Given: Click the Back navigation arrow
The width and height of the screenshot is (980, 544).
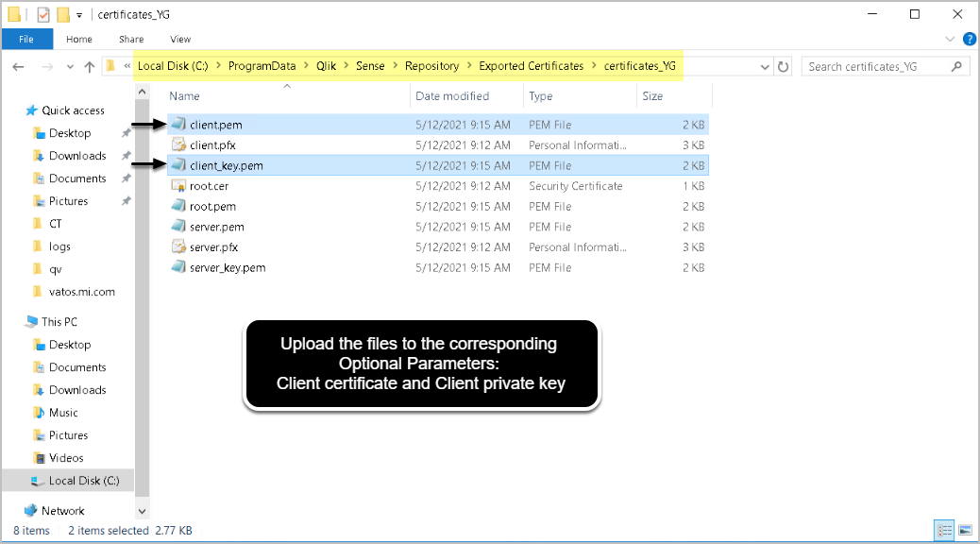Looking at the screenshot, I should pos(19,67).
